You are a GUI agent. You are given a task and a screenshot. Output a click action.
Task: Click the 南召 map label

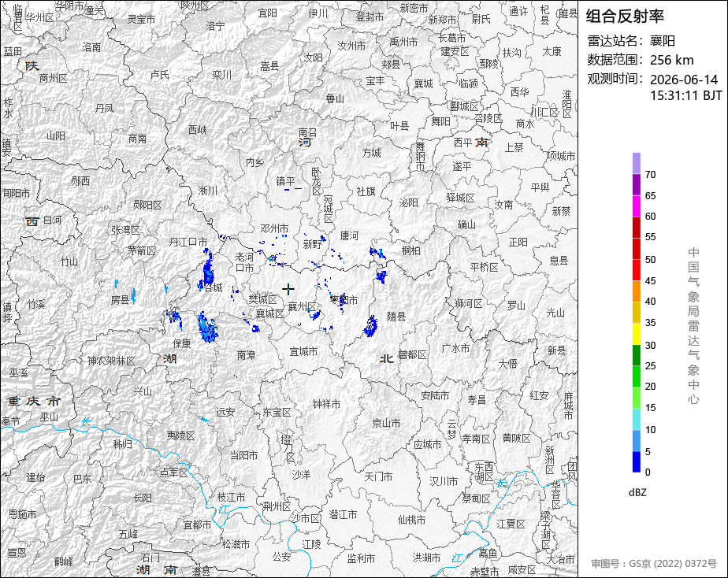307,133
